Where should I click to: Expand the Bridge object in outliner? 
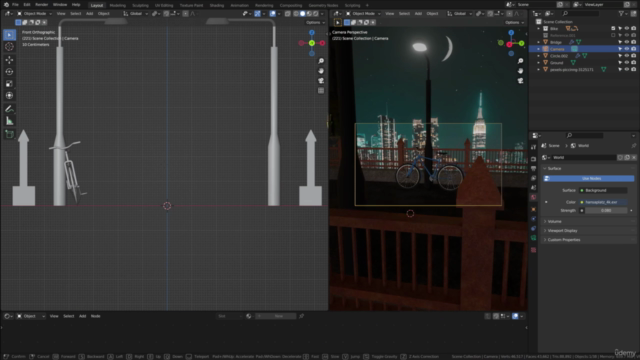pos(539,42)
